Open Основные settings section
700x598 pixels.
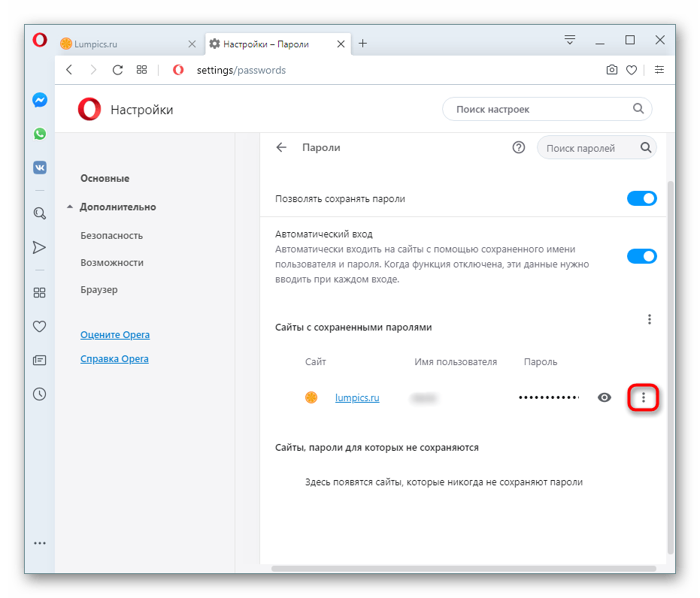(105, 178)
